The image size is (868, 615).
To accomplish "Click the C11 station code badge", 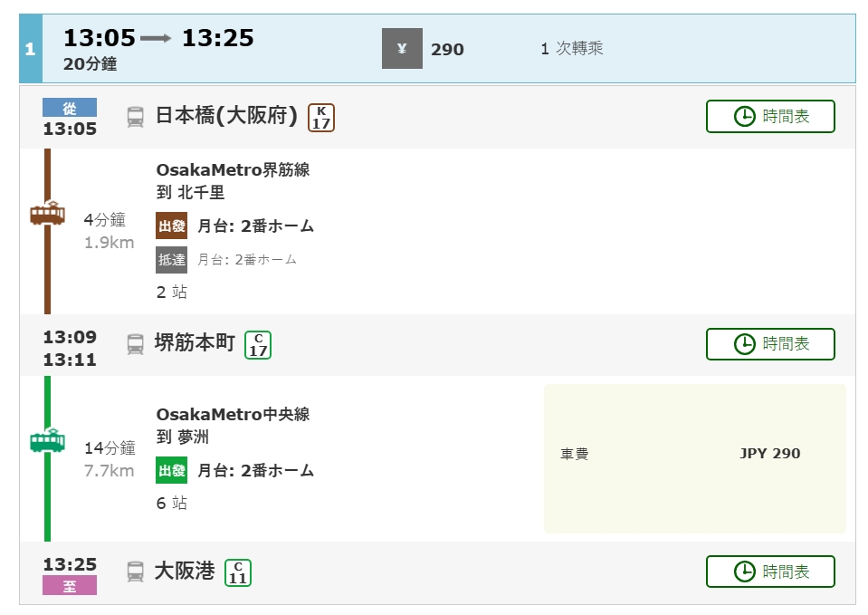I will tap(238, 572).
